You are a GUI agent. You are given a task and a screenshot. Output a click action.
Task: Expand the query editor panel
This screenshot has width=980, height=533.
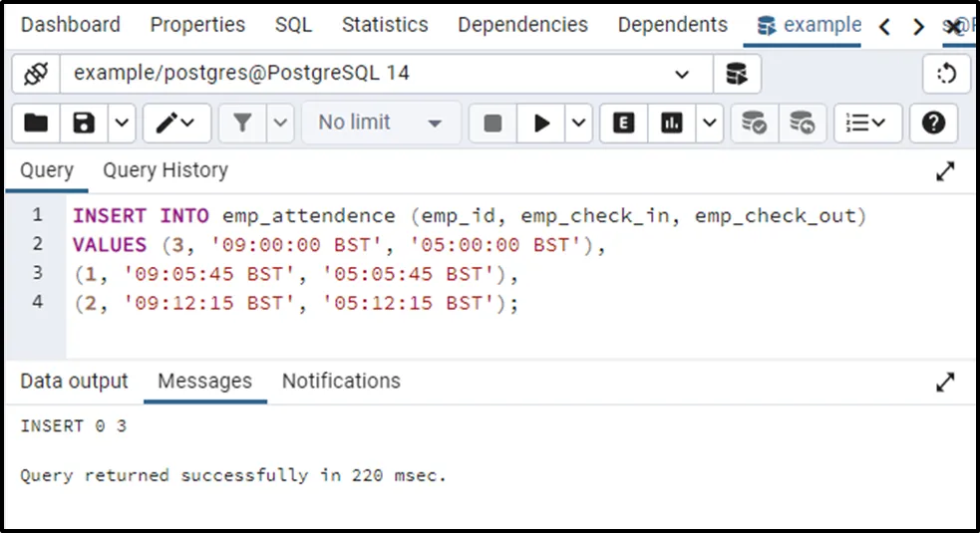[x=945, y=171]
